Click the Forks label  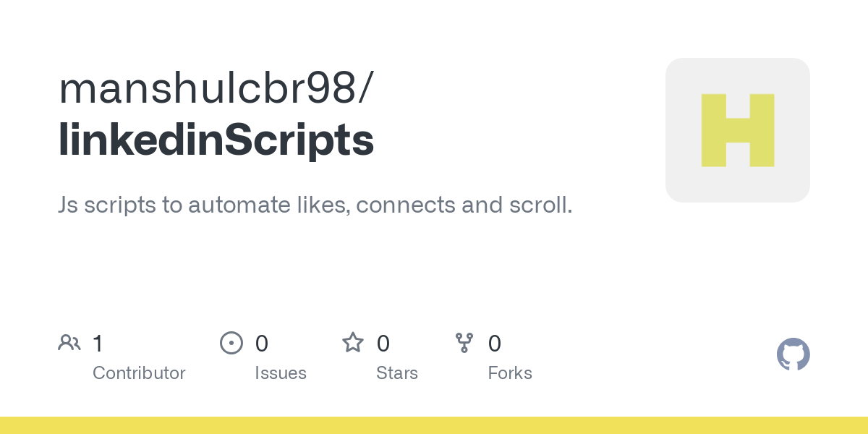(510, 373)
